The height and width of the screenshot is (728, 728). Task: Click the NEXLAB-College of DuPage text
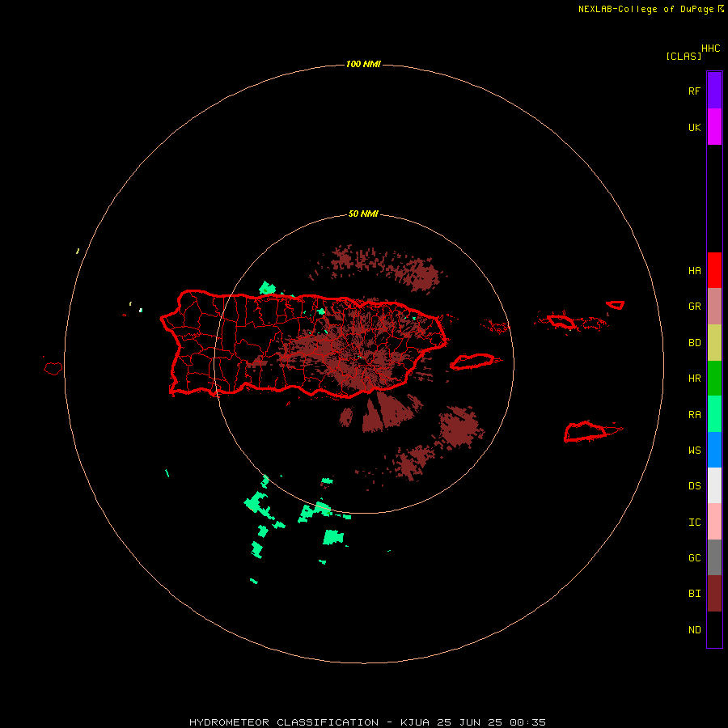[x=645, y=9]
